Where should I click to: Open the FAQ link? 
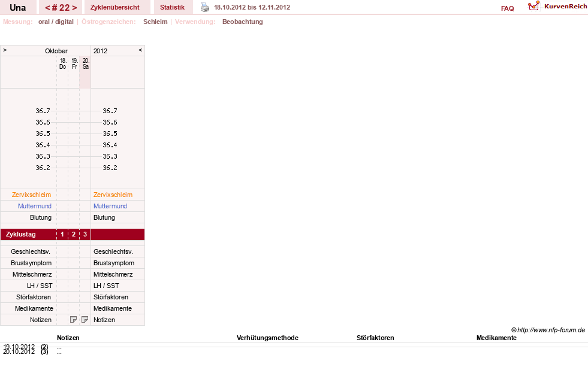tap(507, 8)
